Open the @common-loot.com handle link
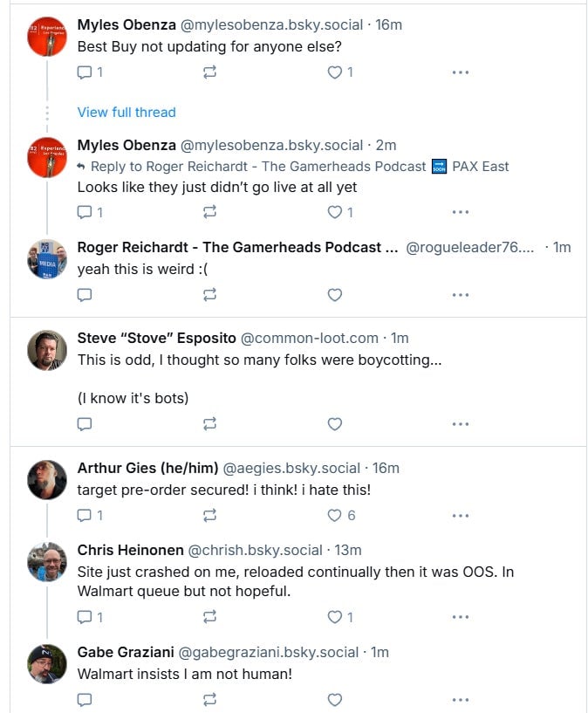588x713 pixels. [x=310, y=338]
